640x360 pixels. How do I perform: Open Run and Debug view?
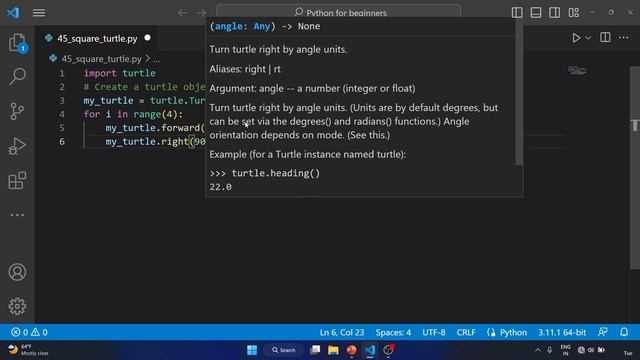(x=17, y=146)
